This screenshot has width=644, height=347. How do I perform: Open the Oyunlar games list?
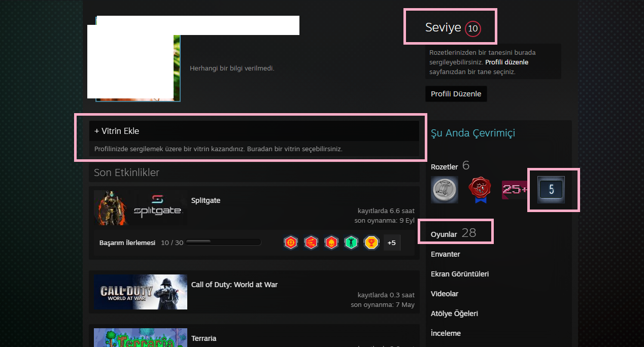click(x=444, y=234)
